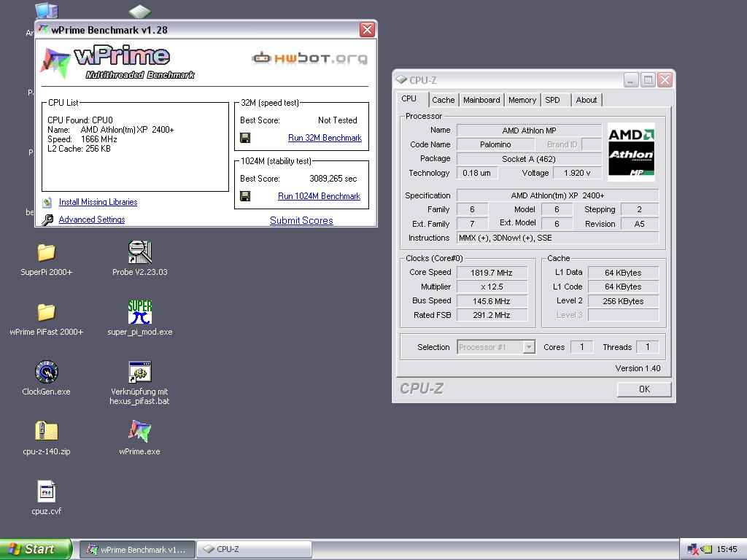Close the CPU-Z window
The image size is (747, 560).
(665, 80)
